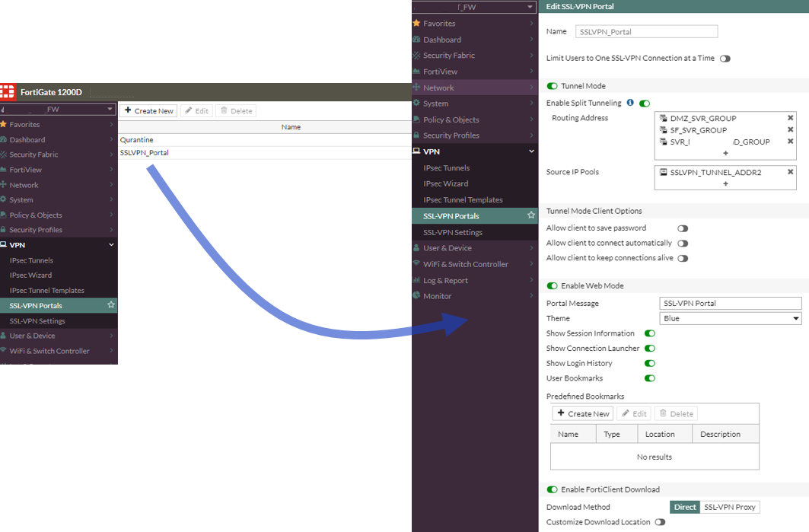Collapse the VPN section in left sidebar
The width and height of the screenshot is (809, 532).
coord(111,244)
